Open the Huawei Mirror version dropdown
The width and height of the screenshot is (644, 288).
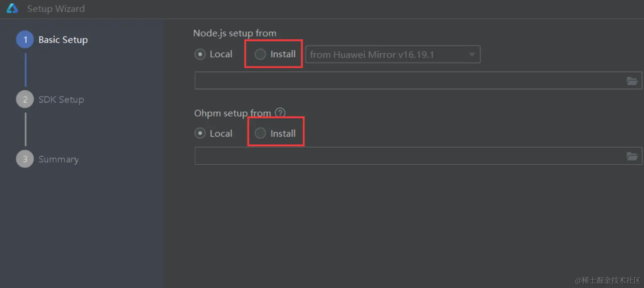tap(385, 55)
